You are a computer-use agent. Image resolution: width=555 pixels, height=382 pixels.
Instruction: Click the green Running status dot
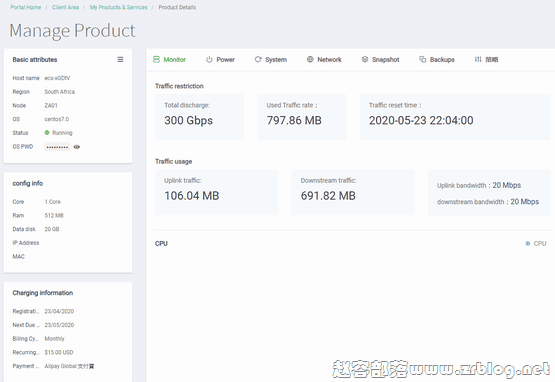[x=47, y=133]
